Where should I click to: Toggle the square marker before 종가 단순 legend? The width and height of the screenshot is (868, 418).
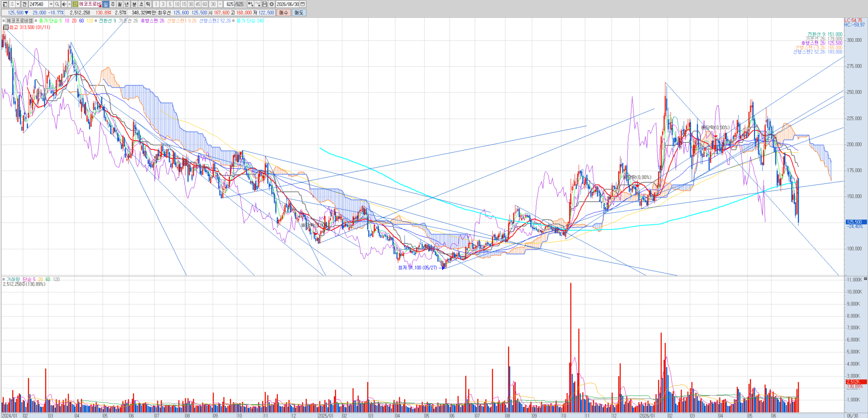[x=36, y=21]
